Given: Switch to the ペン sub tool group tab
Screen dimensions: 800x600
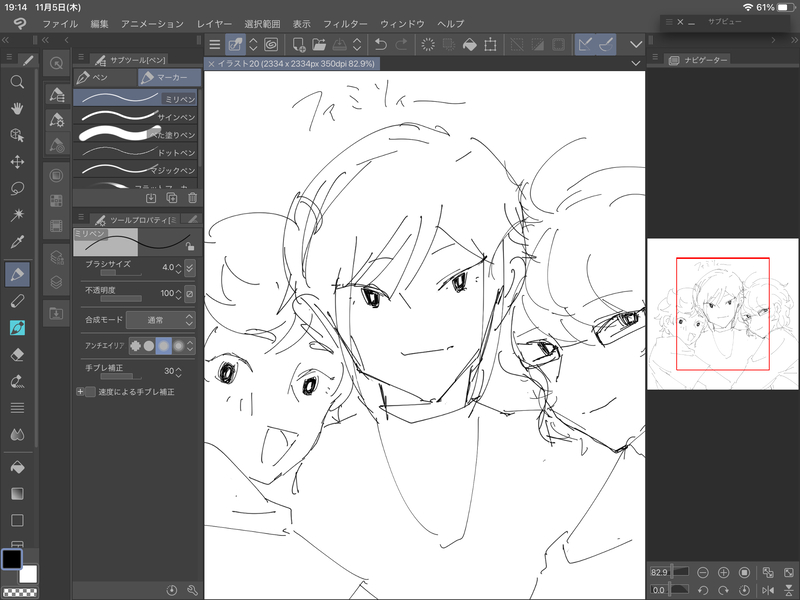Looking at the screenshot, I should 106,77.
